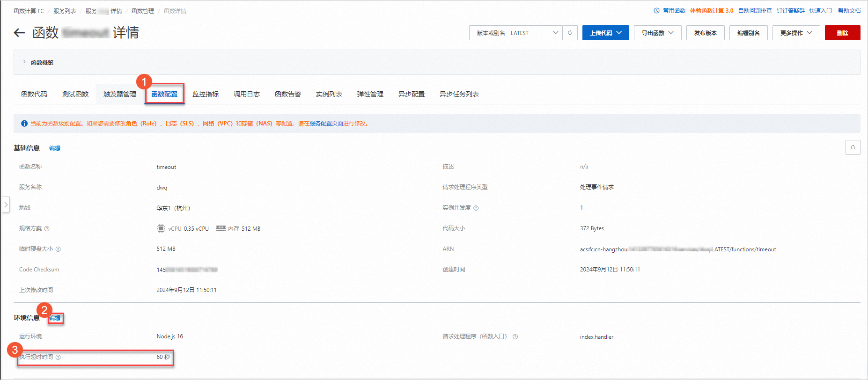
Task: Click the service name value dwq
Action: pos(162,188)
